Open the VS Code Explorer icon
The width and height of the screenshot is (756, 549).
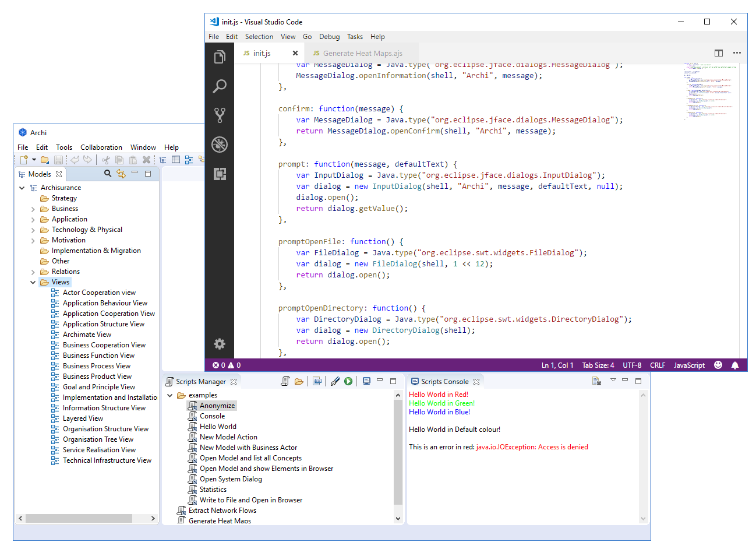[x=220, y=57]
